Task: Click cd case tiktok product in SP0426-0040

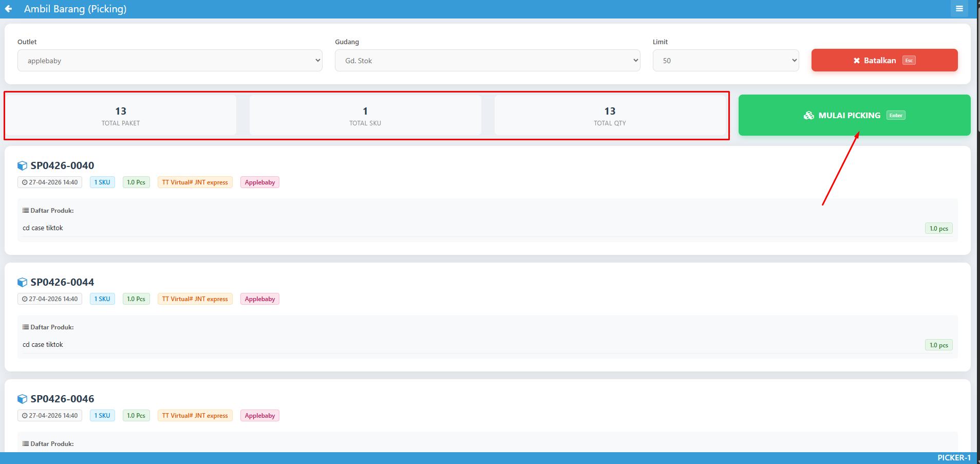Action: tap(43, 228)
